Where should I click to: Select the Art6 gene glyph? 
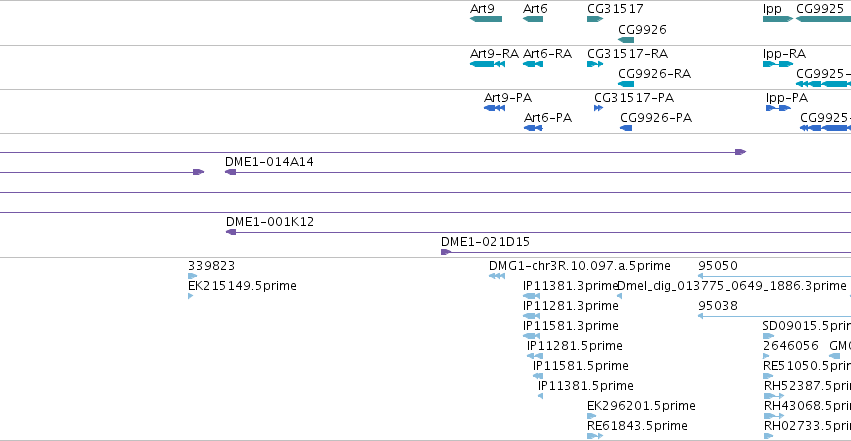pos(533,19)
